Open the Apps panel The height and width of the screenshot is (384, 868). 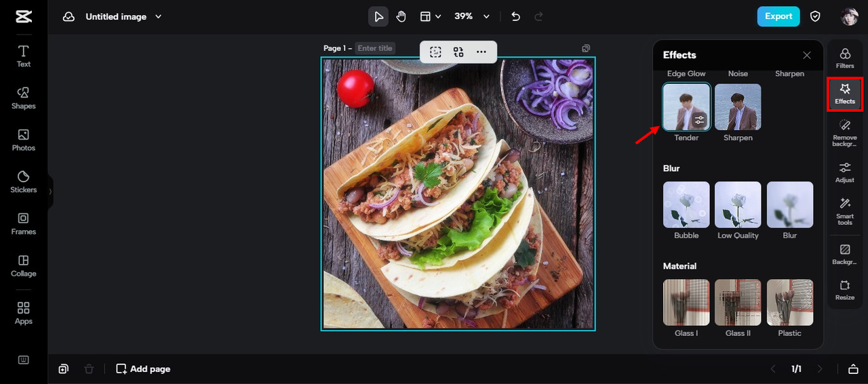[x=24, y=314]
